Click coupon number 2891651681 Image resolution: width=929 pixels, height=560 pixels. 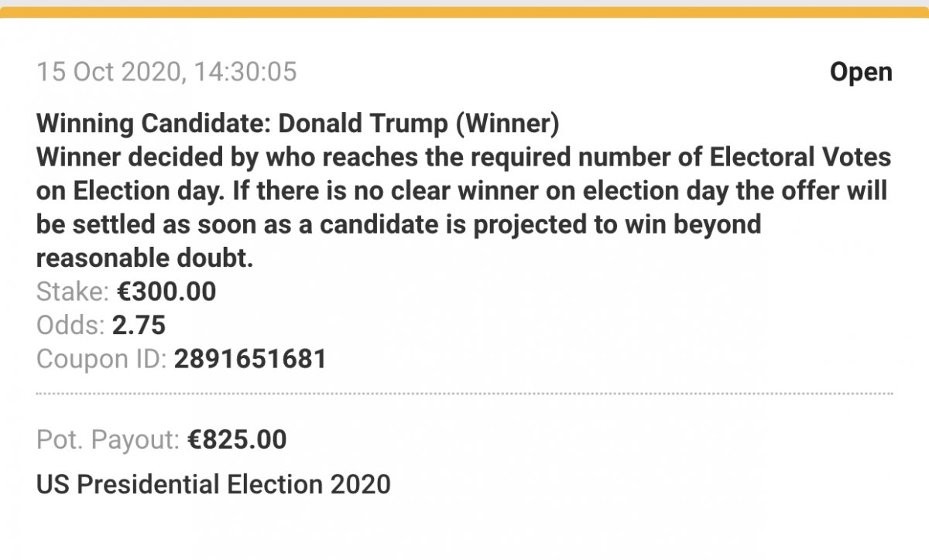[x=251, y=360]
